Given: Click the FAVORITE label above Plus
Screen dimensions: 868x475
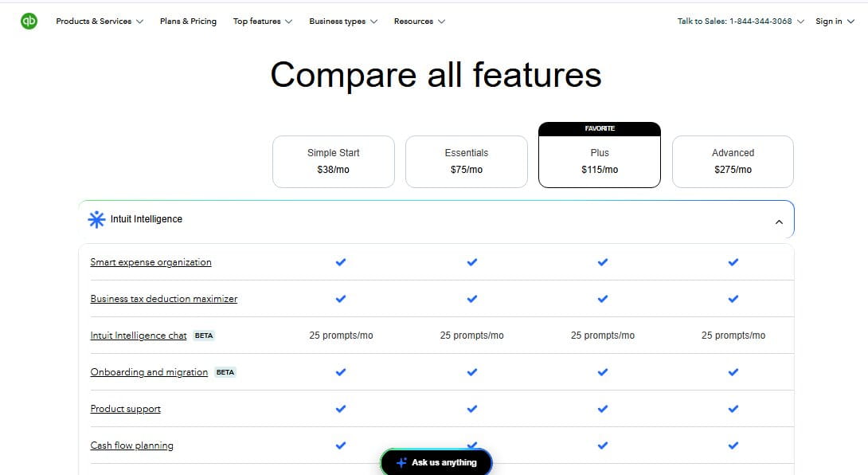Looking at the screenshot, I should tap(600, 128).
